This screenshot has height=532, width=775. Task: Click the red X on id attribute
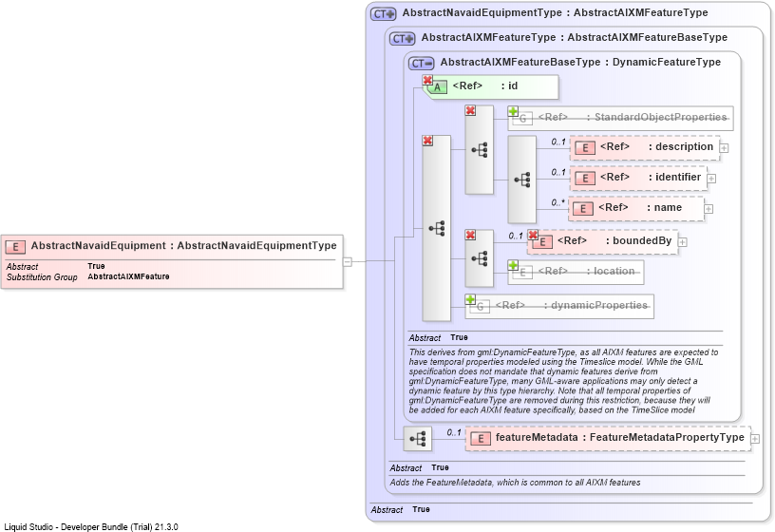point(427,80)
